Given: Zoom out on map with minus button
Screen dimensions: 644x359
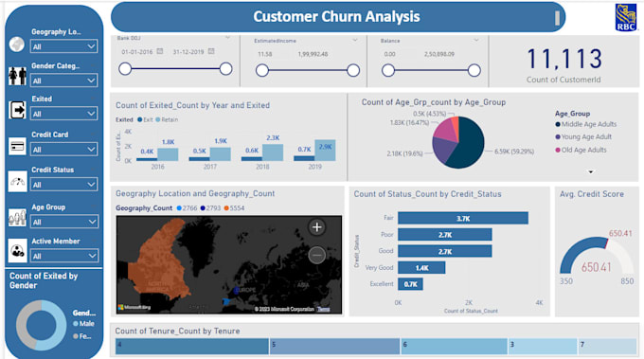Looking at the screenshot, I should [x=316, y=255].
